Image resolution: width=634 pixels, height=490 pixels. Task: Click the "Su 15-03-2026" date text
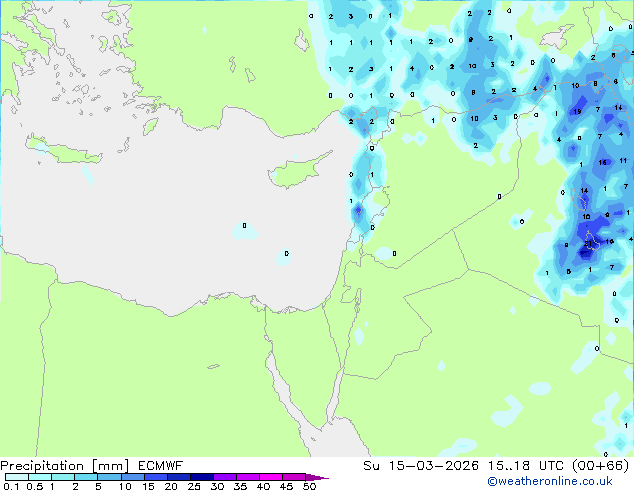tap(421, 466)
